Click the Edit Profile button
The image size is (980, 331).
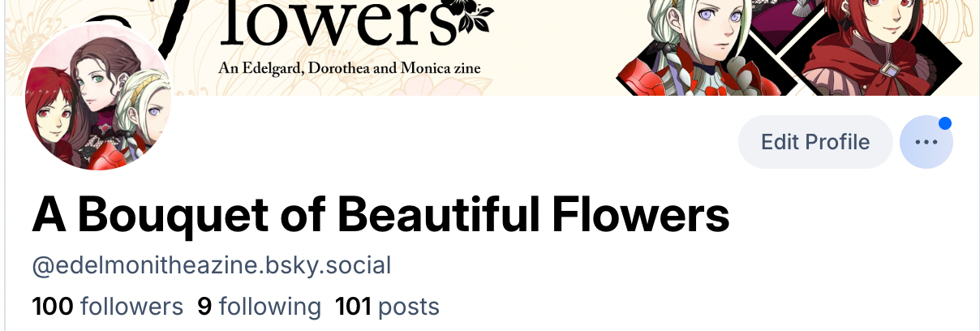pos(815,142)
